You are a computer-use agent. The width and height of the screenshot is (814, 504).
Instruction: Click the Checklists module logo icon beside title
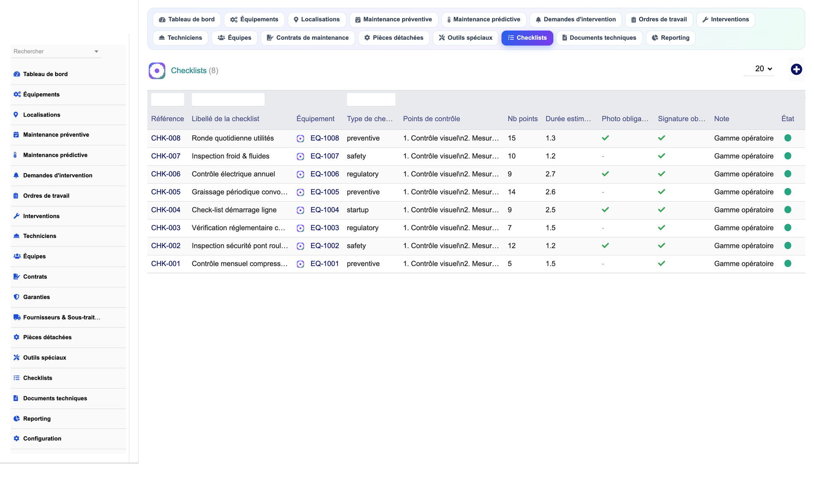pyautogui.click(x=157, y=71)
